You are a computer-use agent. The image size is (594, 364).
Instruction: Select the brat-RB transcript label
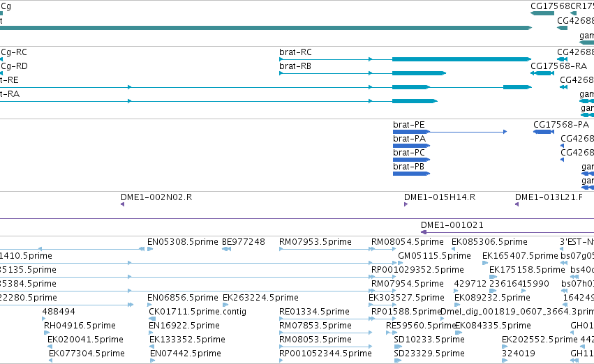click(x=295, y=66)
